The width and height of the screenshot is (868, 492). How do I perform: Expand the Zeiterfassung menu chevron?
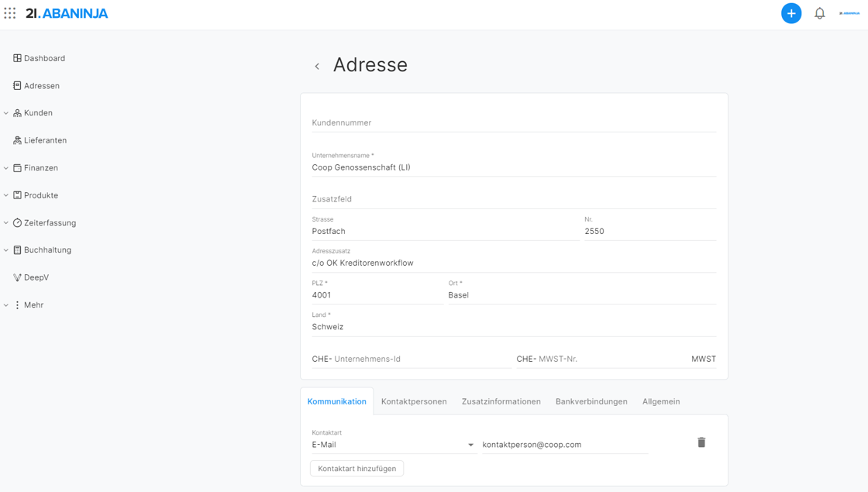click(x=6, y=223)
